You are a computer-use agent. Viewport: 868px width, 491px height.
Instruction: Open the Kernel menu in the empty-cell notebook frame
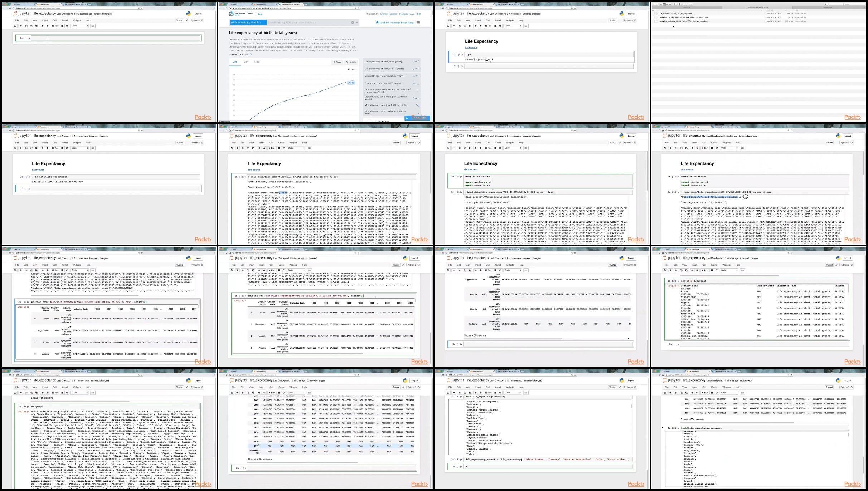[x=64, y=20]
